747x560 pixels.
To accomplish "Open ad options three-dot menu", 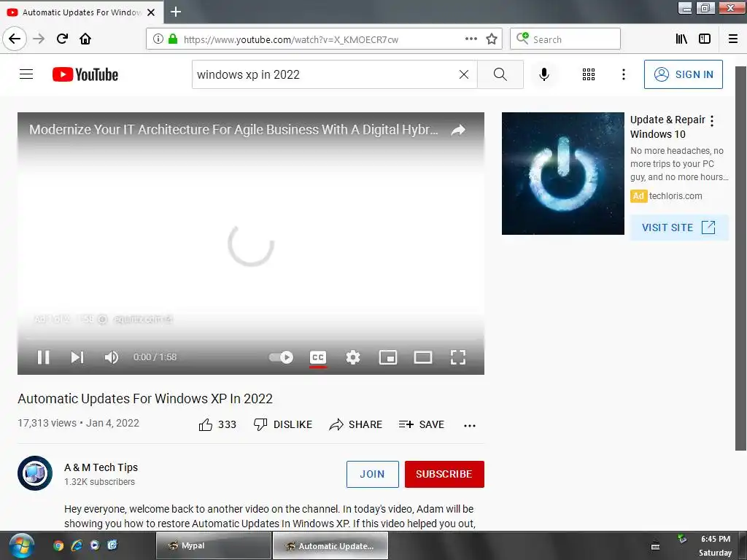I will (712, 121).
